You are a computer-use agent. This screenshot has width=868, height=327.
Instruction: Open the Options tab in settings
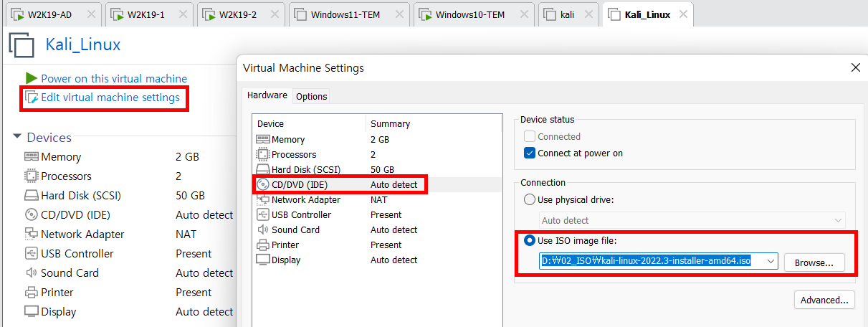coord(312,96)
